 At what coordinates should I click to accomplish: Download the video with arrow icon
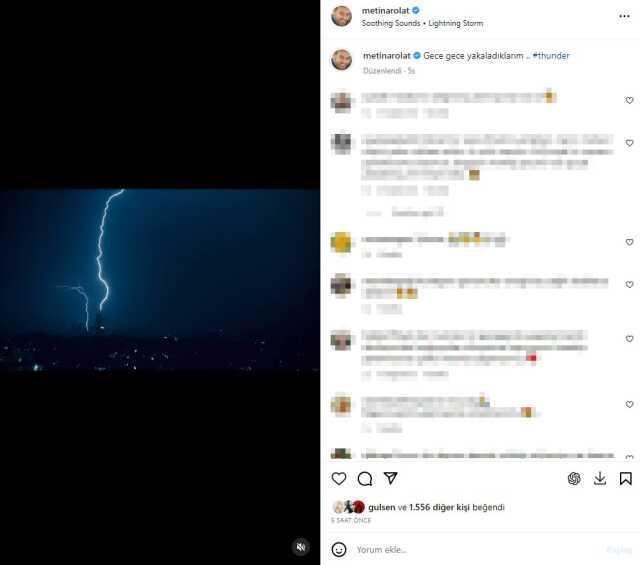click(600, 478)
